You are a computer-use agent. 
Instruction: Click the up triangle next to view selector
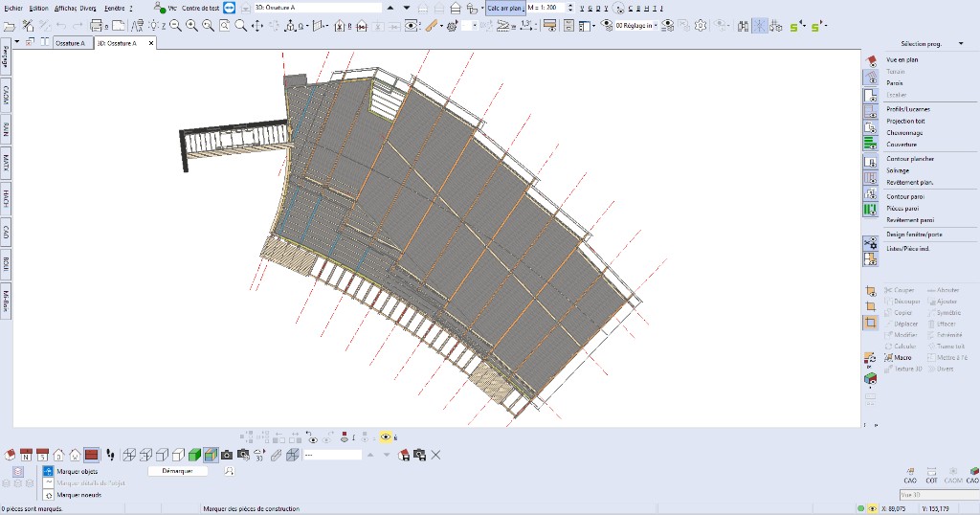390,8
